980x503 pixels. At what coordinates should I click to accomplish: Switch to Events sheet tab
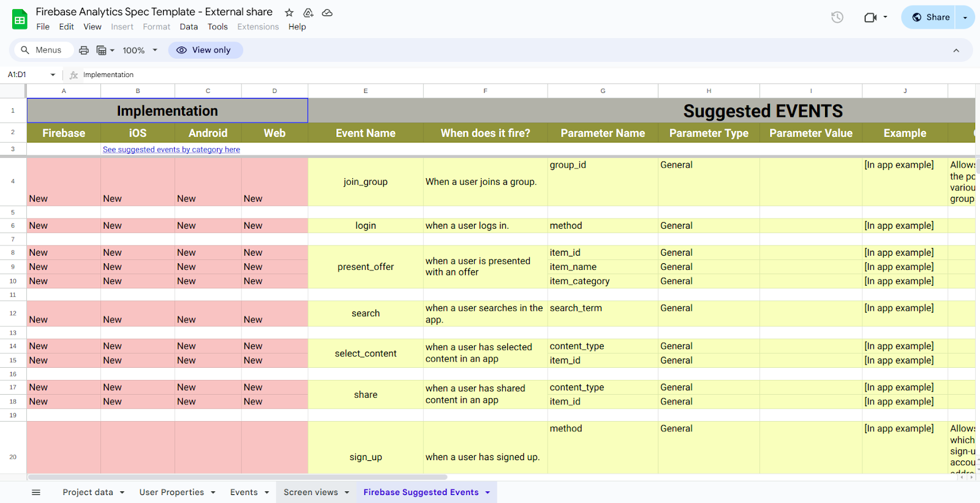coord(244,492)
